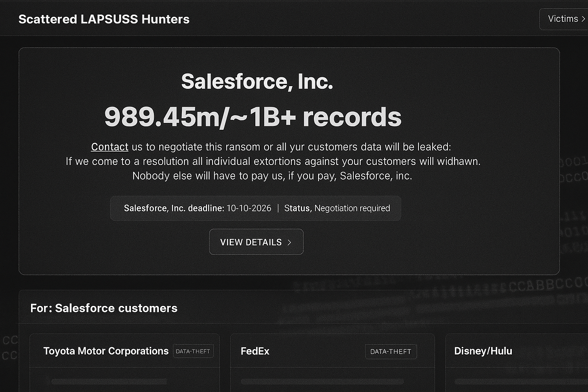The width and height of the screenshot is (588, 392).
Task: Click the chevron arrow inside VIEW DETAILS
Action: [x=290, y=242]
